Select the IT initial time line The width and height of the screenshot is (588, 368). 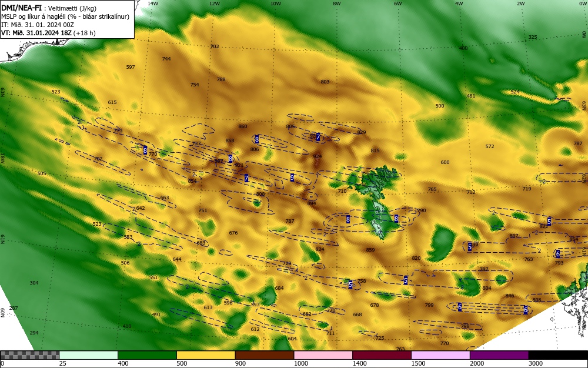click(38, 25)
